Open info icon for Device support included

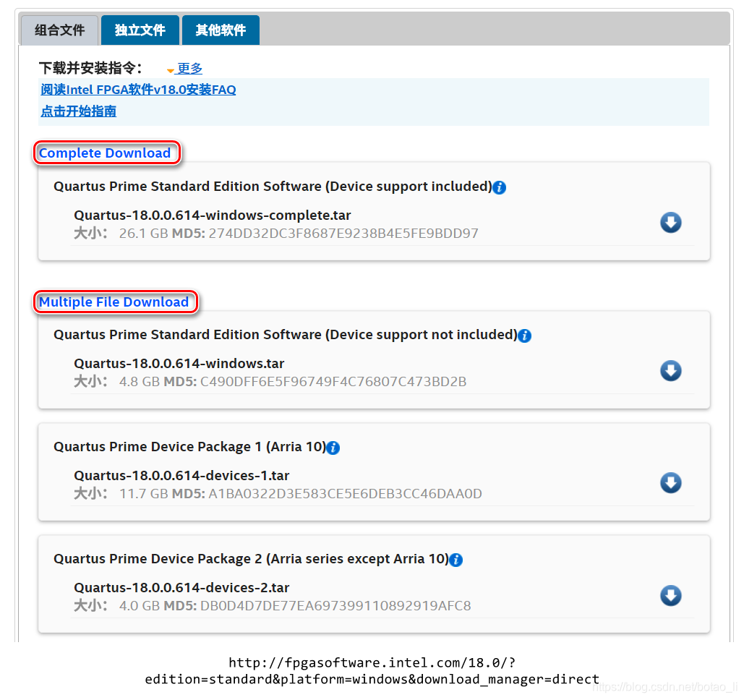pos(499,187)
